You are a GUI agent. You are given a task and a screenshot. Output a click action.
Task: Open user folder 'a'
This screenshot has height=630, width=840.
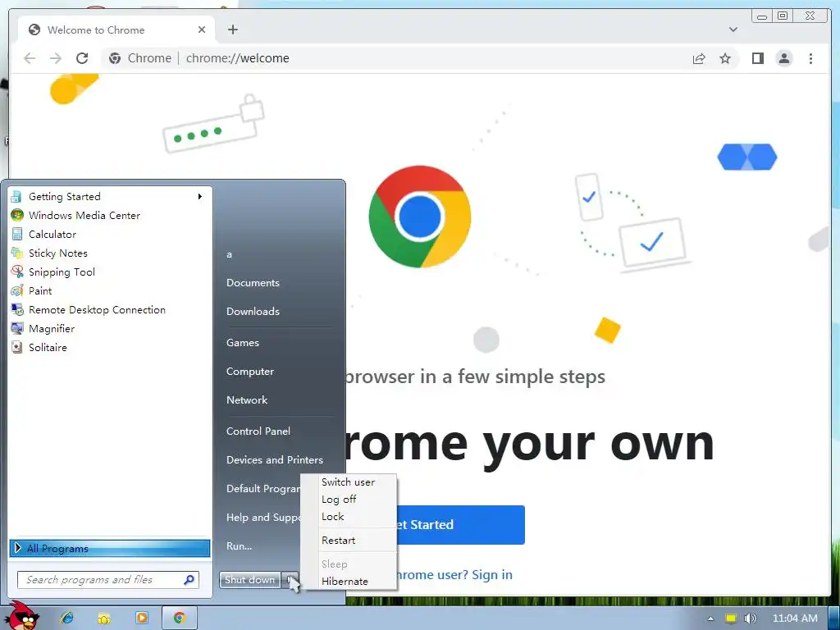coord(229,254)
